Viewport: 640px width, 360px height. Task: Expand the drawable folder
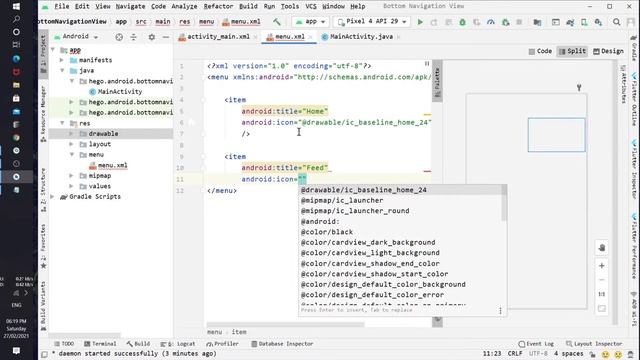(x=72, y=134)
